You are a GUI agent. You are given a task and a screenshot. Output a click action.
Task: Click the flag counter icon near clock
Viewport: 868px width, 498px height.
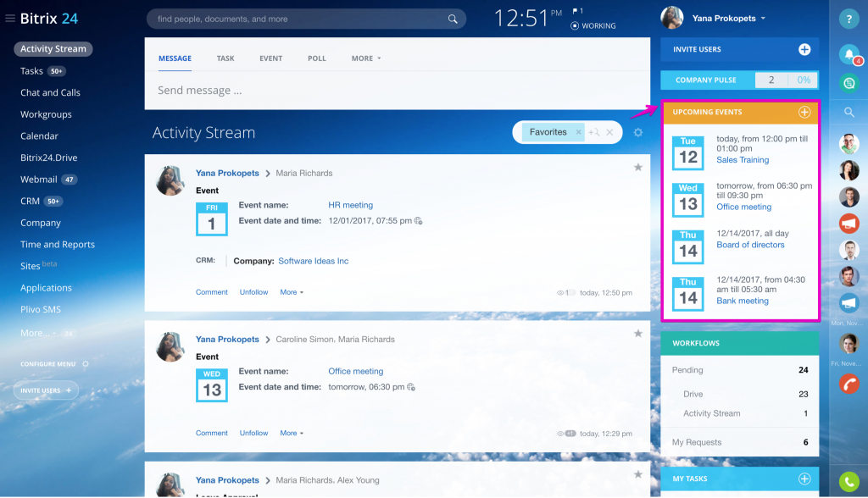click(x=577, y=10)
